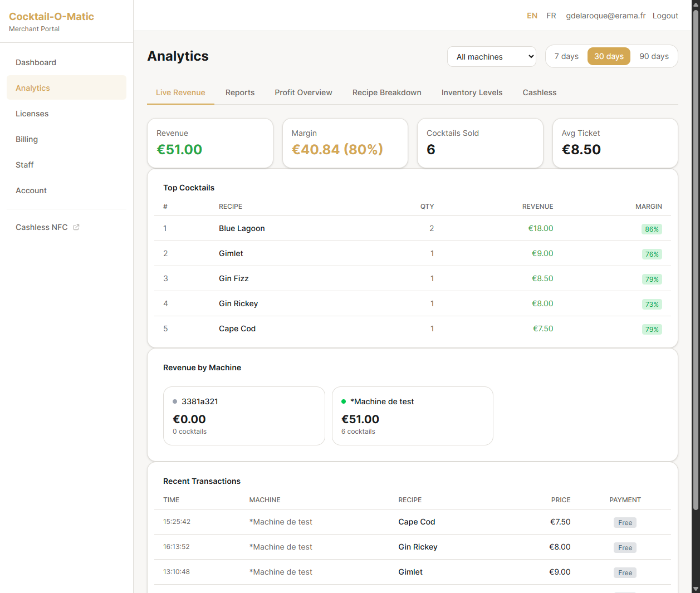Click the MARGIN column header
The height and width of the screenshot is (593, 700).
pyautogui.click(x=649, y=207)
